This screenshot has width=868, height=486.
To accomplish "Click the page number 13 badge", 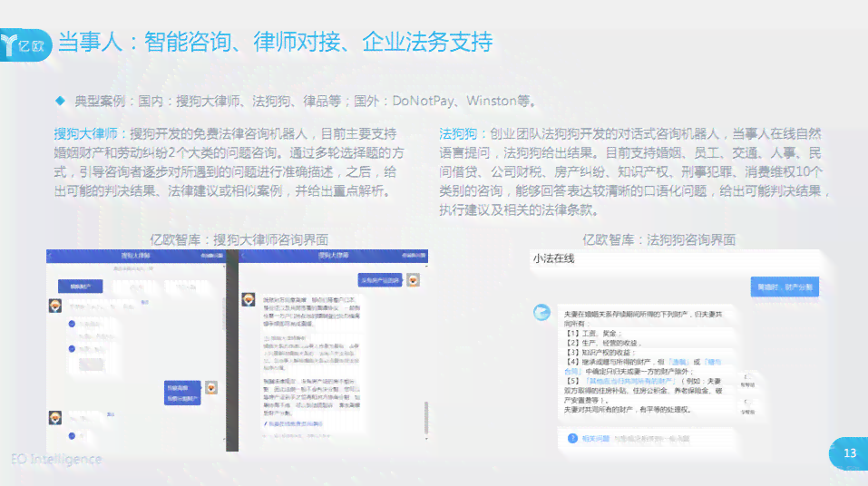I will coord(849,453).
